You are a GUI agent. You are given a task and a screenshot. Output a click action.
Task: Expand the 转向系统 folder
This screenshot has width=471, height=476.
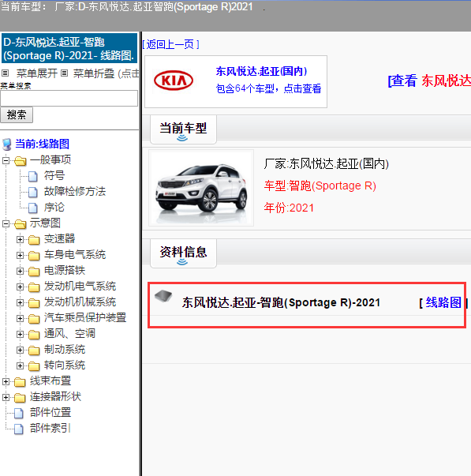[x=20, y=365]
